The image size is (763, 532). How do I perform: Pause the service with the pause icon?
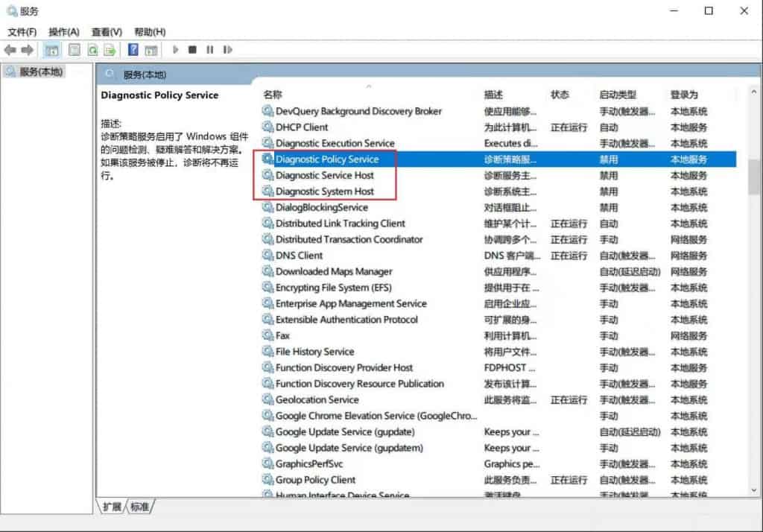210,49
